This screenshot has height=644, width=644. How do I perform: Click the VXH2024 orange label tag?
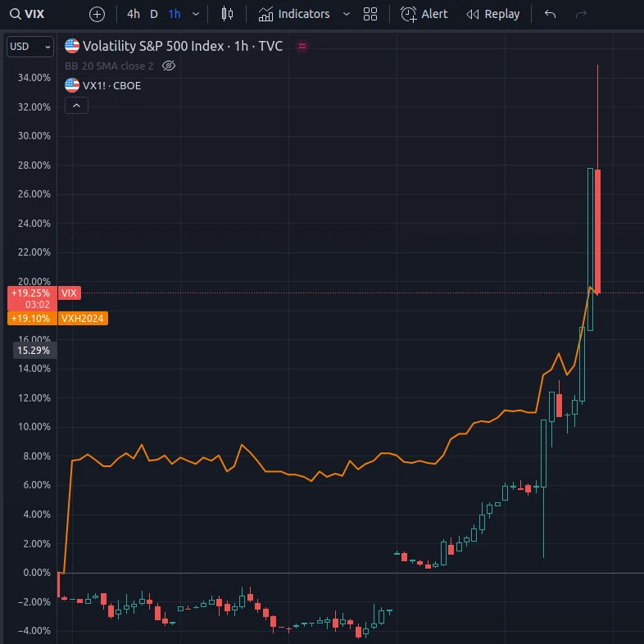click(x=83, y=318)
